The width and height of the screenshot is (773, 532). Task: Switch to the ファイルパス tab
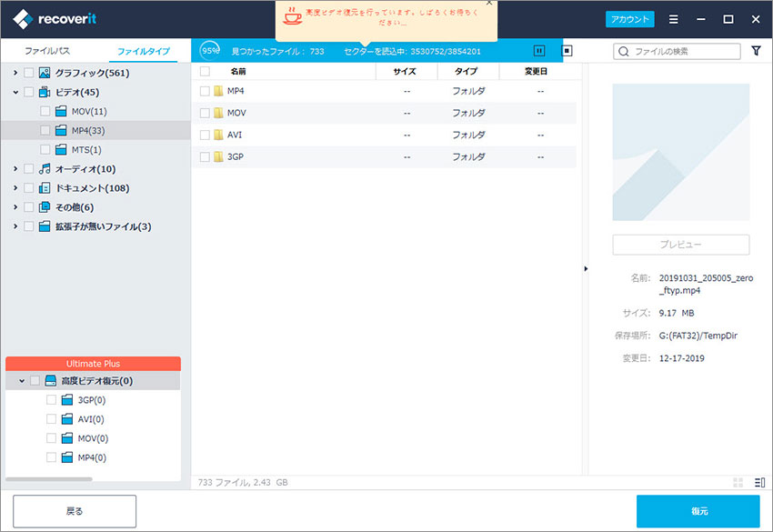47,51
